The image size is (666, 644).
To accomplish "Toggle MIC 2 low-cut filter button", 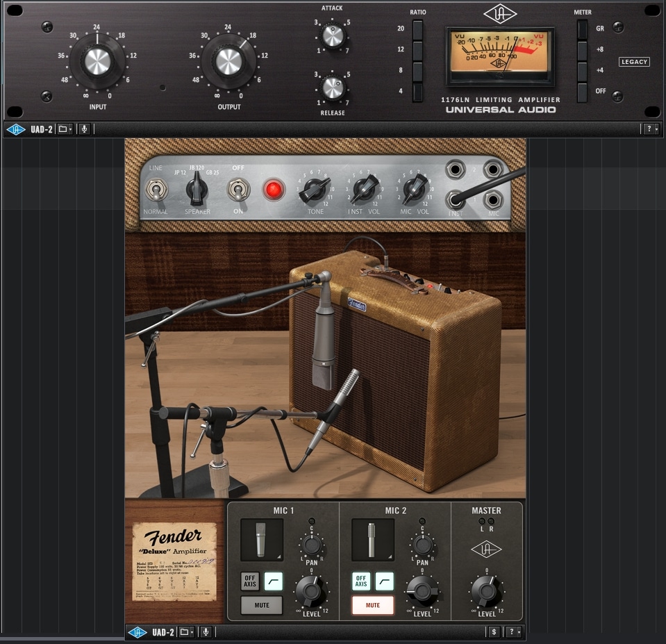I will (x=385, y=581).
